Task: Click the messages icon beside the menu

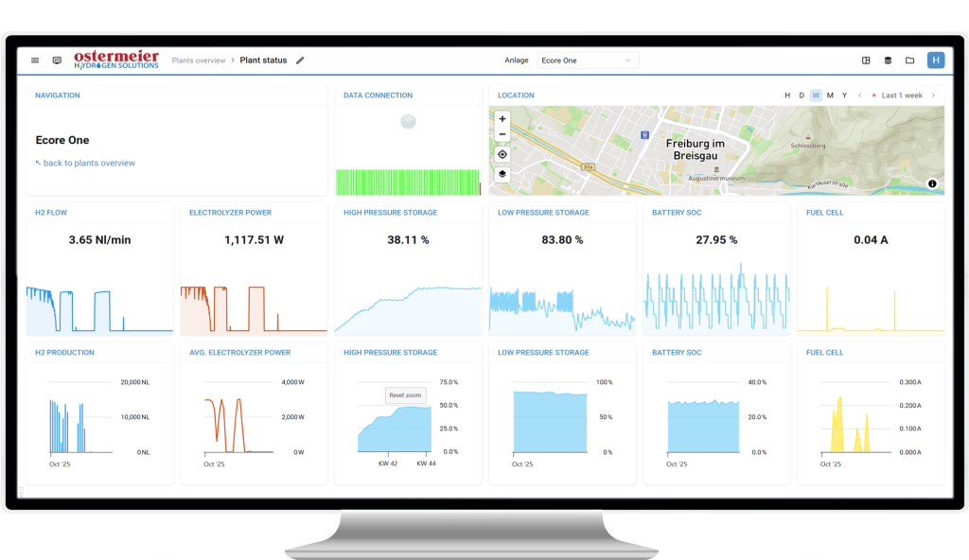Action: point(57,61)
